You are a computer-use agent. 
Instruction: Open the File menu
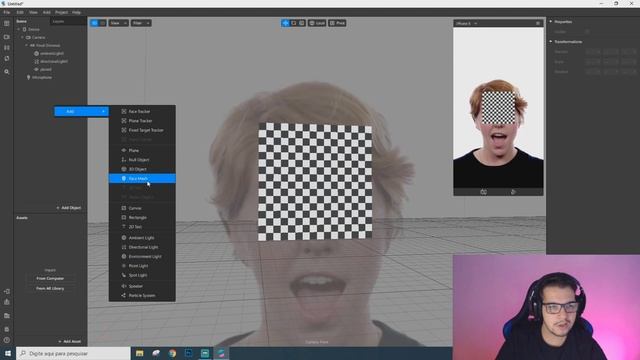click(x=7, y=12)
